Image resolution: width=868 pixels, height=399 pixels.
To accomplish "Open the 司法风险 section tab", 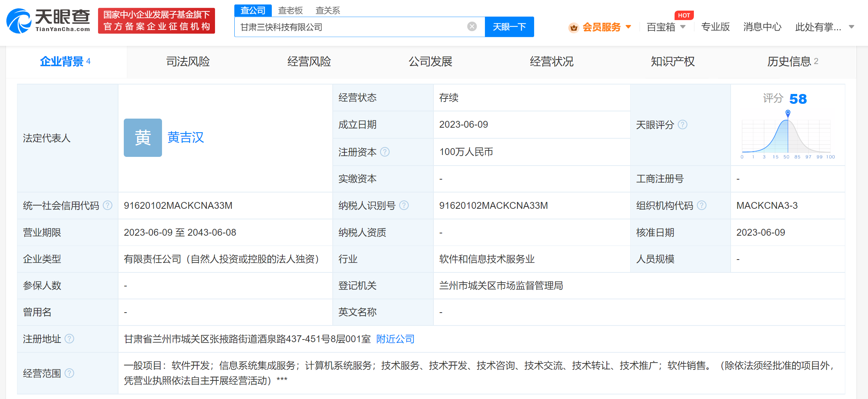I will point(188,61).
